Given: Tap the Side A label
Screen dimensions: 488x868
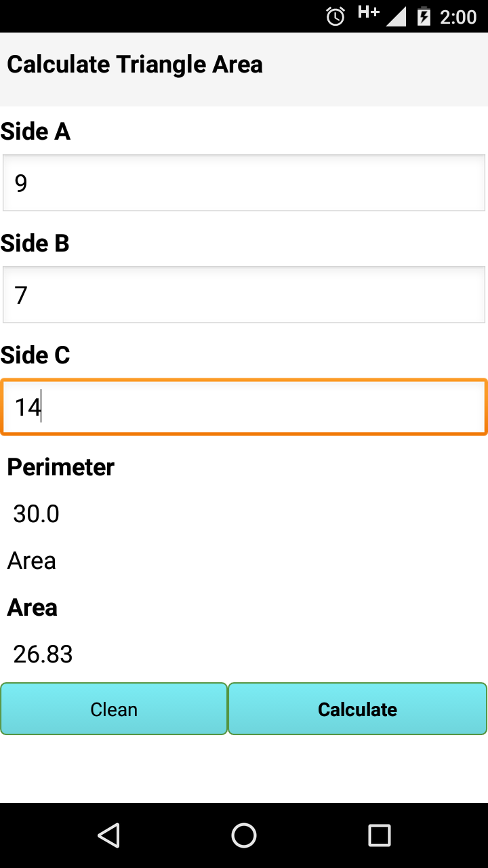Looking at the screenshot, I should point(35,132).
